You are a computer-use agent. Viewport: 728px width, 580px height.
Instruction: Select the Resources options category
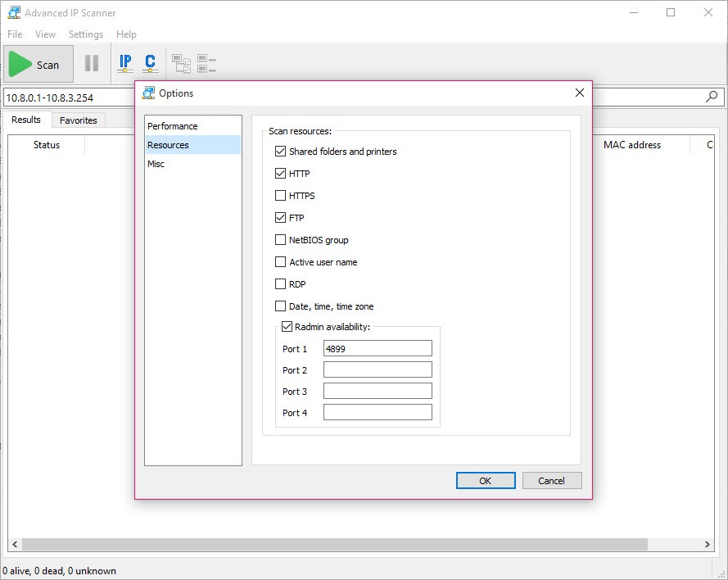192,145
